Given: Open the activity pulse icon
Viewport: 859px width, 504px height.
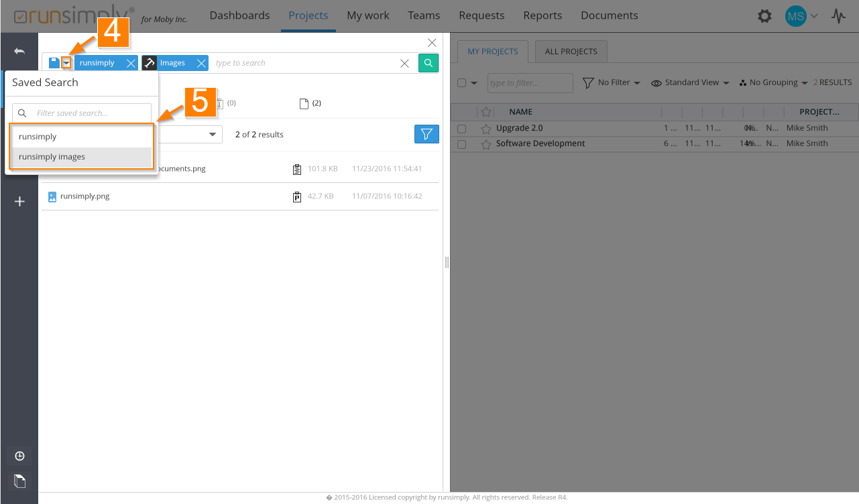Looking at the screenshot, I should 838,16.
